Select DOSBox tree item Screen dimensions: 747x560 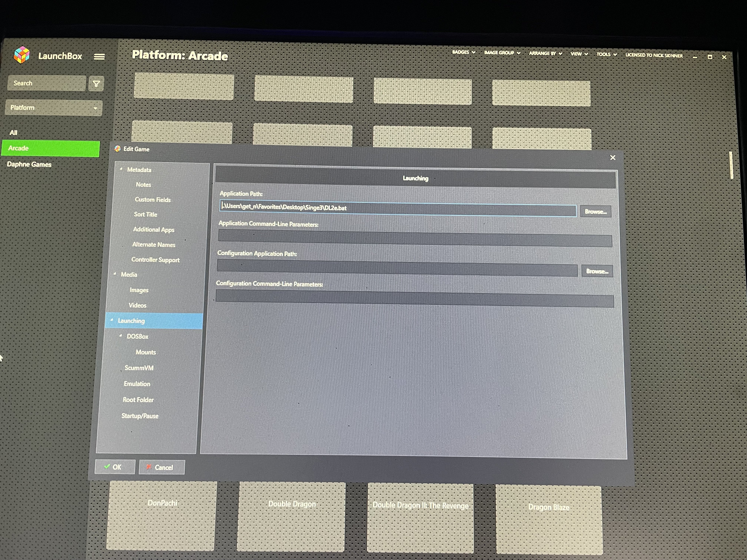click(x=137, y=336)
